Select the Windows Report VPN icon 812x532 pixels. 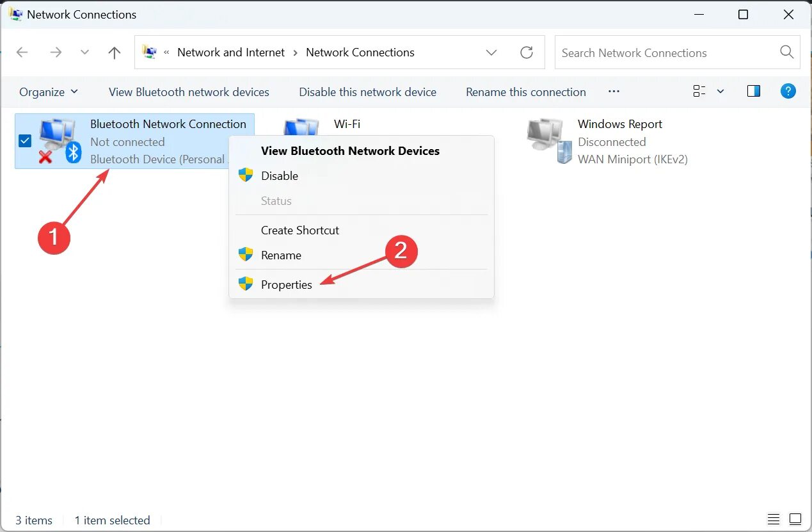click(x=548, y=141)
